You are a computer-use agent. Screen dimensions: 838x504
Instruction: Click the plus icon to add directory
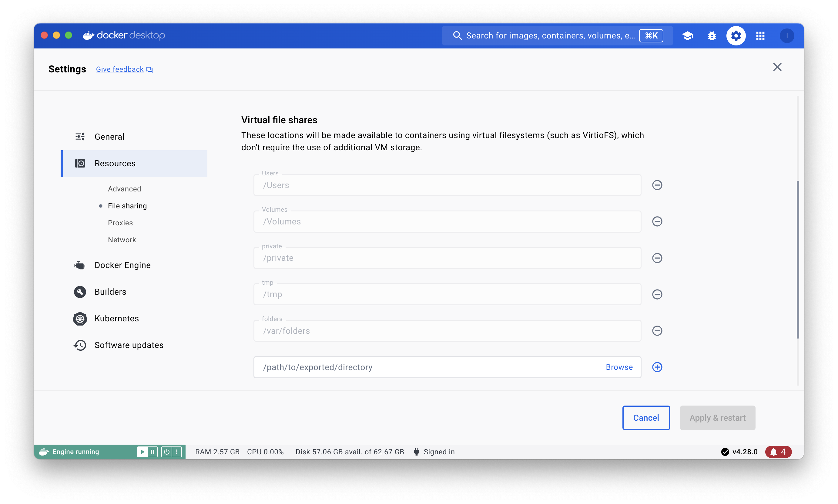coord(657,367)
